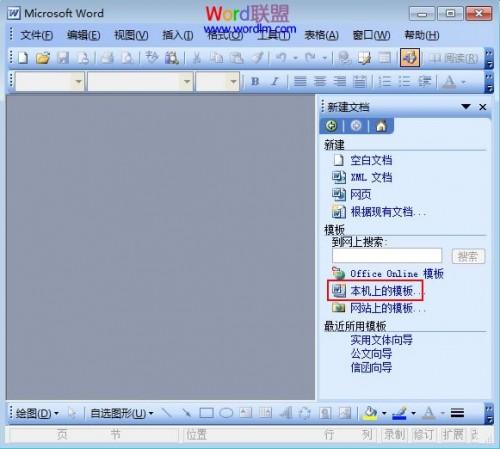Toggle Italic formatting button

click(x=275, y=81)
